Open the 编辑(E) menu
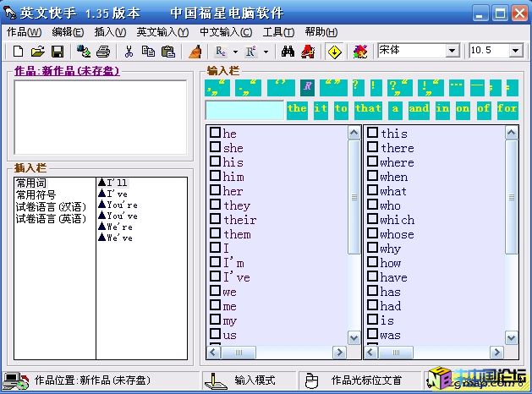 tap(68, 32)
